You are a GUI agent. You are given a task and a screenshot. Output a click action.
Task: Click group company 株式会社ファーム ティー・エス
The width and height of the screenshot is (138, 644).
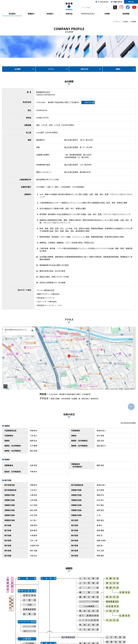pos(49,305)
